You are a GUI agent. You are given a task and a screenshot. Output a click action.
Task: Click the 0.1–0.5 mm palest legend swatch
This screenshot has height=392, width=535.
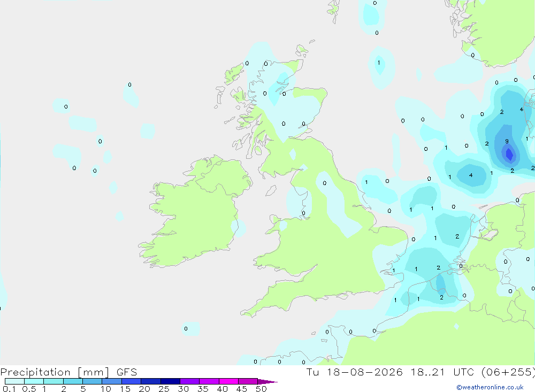tap(14, 381)
